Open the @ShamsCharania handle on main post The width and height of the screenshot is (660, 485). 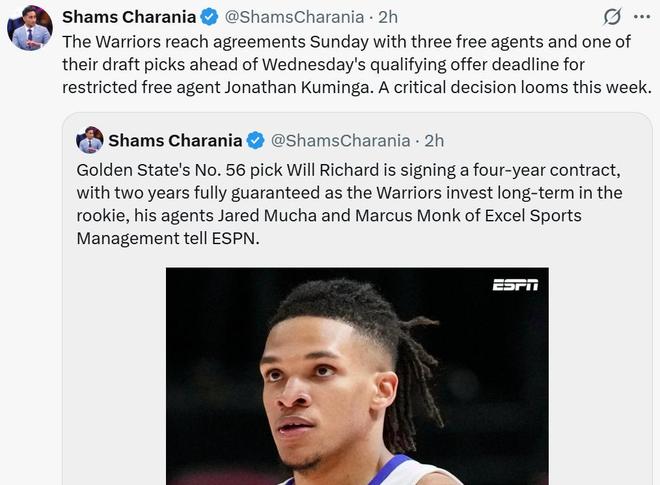[293, 17]
